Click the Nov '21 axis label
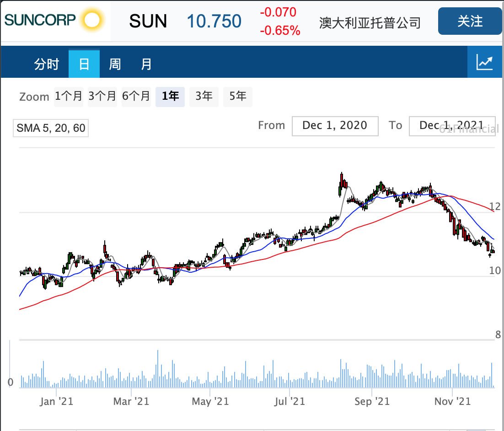 pyautogui.click(x=452, y=401)
